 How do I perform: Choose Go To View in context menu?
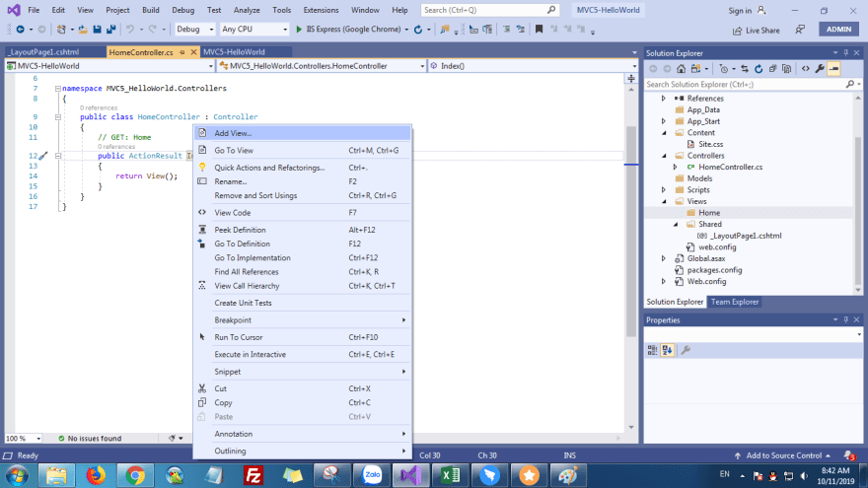click(x=302, y=151)
